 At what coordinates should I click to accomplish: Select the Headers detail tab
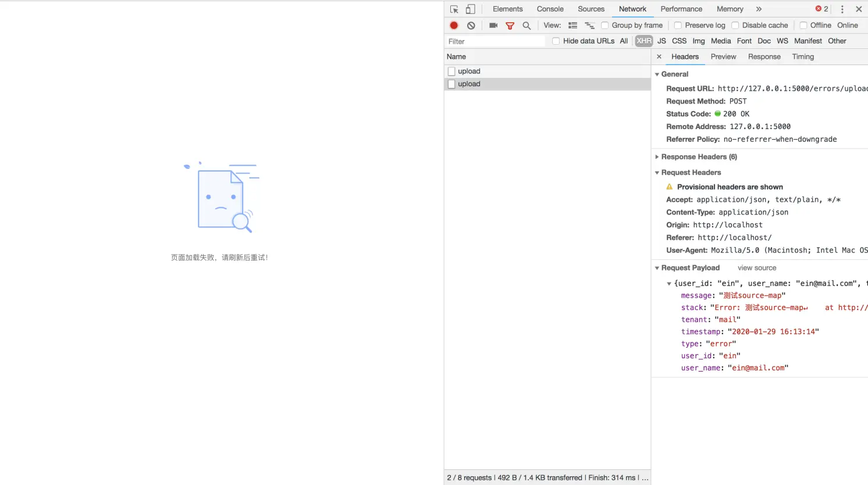coord(685,57)
